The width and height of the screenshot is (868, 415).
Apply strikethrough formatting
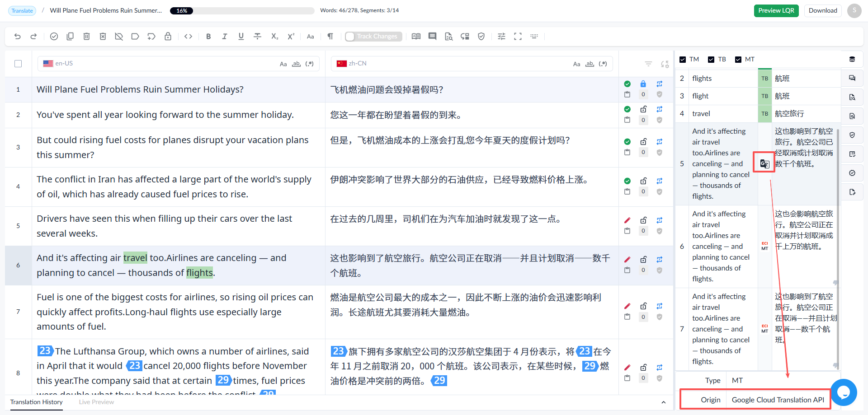(257, 37)
